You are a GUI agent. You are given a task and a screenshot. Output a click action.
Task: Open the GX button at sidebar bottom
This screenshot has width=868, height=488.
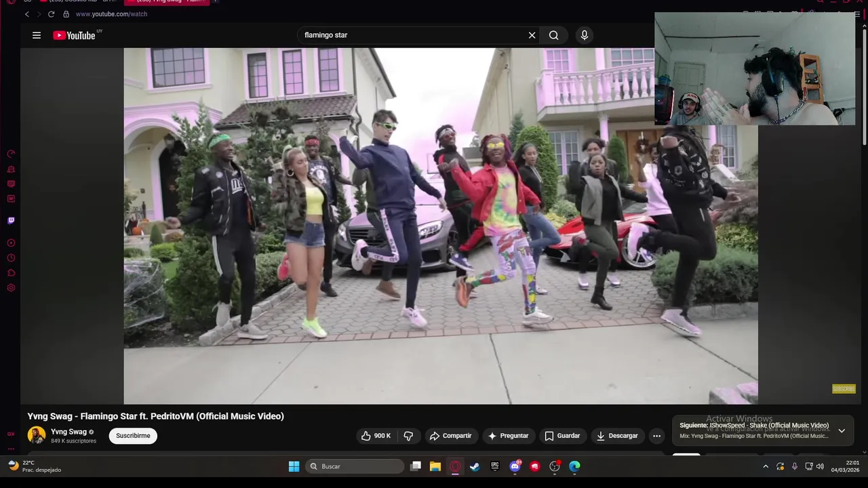(11, 434)
